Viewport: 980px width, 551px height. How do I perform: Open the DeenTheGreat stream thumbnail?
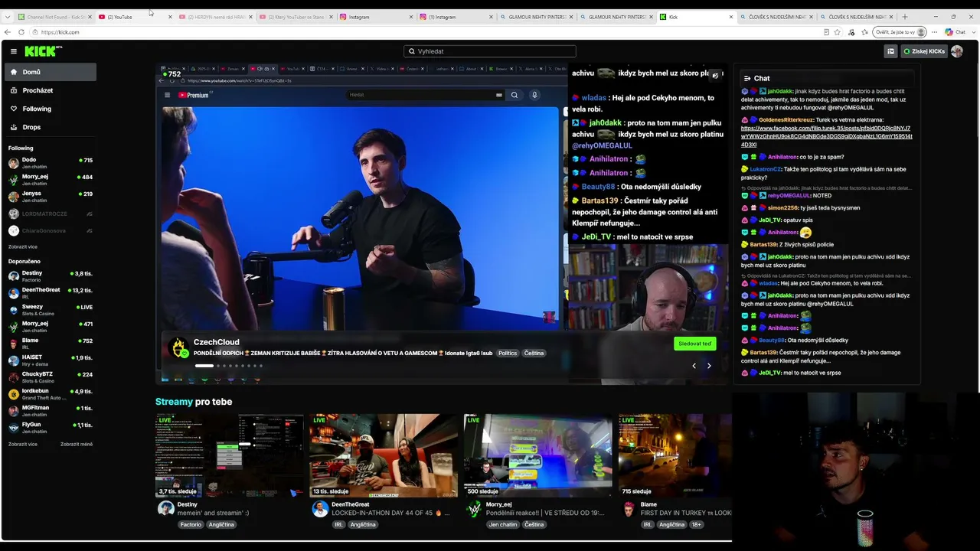pos(384,455)
